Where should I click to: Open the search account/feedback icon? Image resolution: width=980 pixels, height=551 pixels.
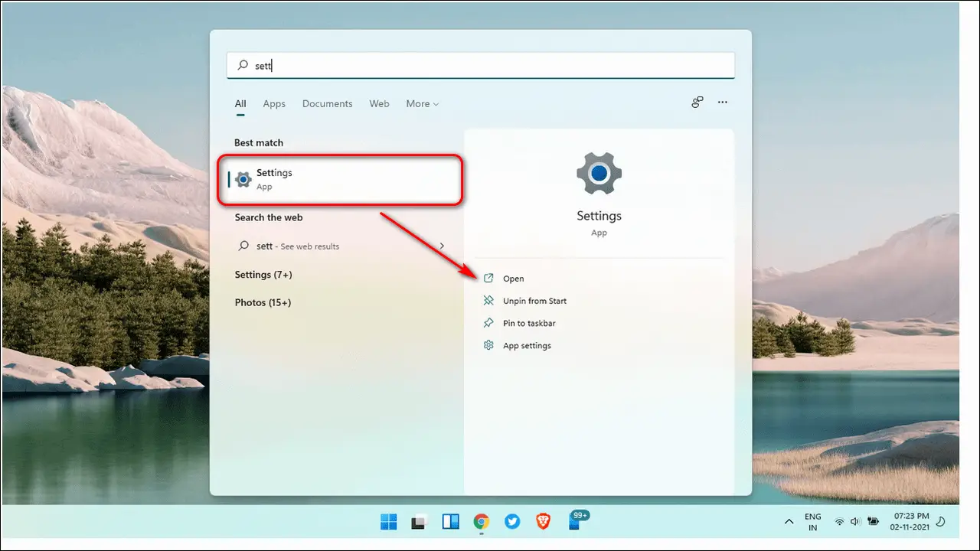697,103
